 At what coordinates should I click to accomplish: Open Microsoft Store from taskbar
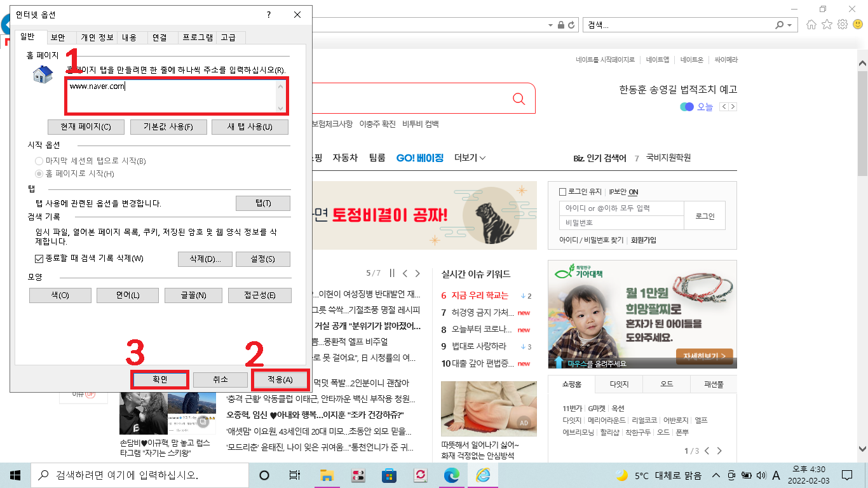tap(389, 475)
